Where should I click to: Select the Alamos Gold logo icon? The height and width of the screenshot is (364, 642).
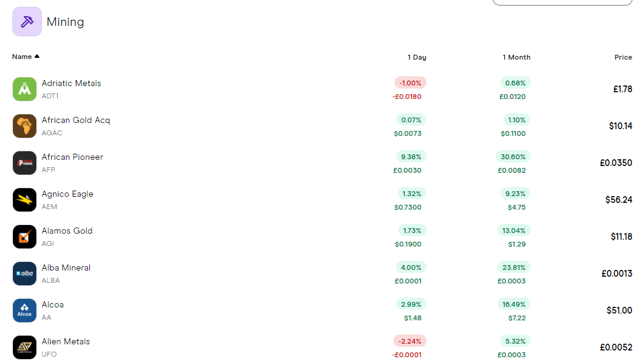point(25,236)
